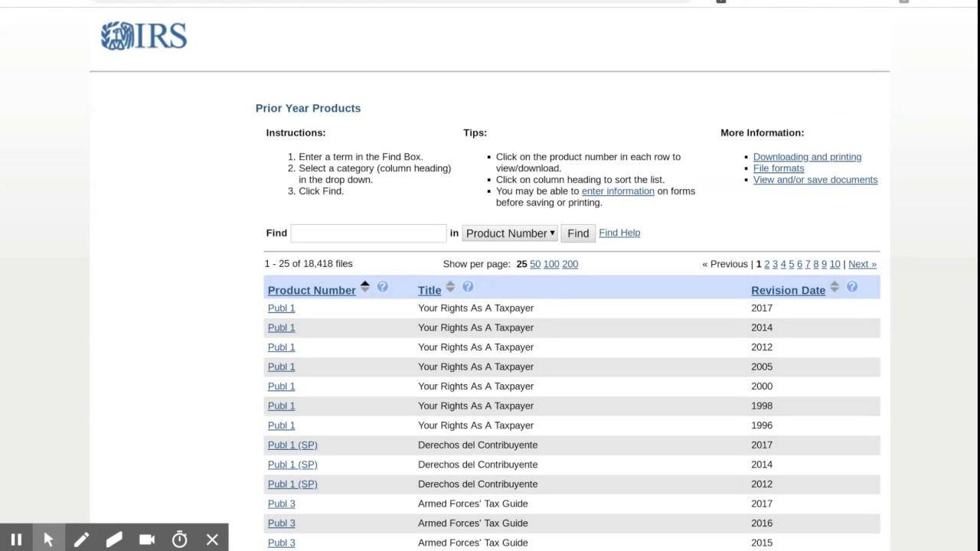
Task: Click the Find button
Action: tap(578, 233)
